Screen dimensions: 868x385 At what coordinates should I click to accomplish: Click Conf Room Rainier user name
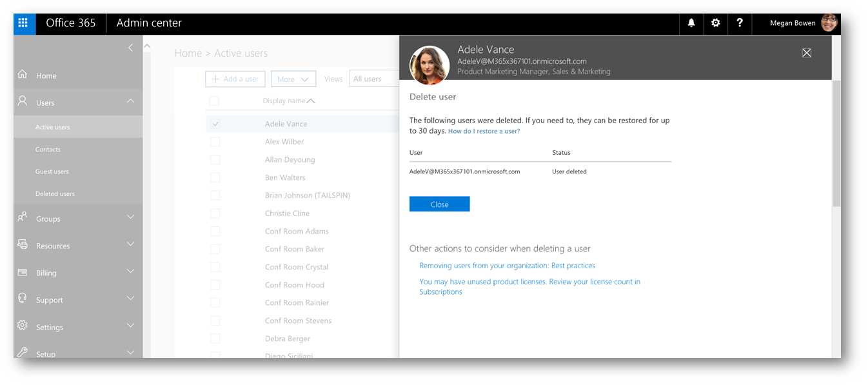coord(297,302)
